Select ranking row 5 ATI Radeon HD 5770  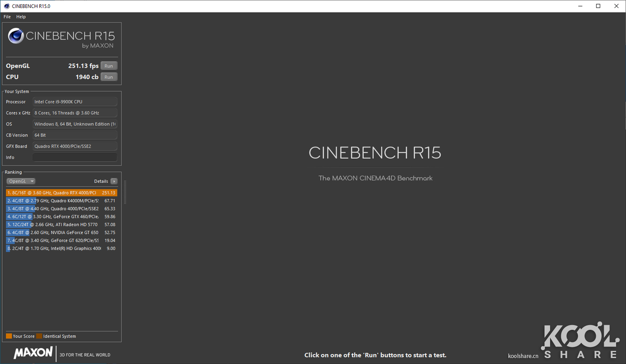(x=61, y=225)
